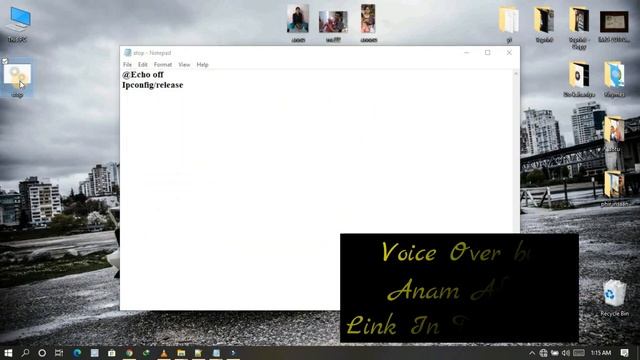Open Task View on taskbar
The height and width of the screenshot is (360, 640).
coord(59,353)
